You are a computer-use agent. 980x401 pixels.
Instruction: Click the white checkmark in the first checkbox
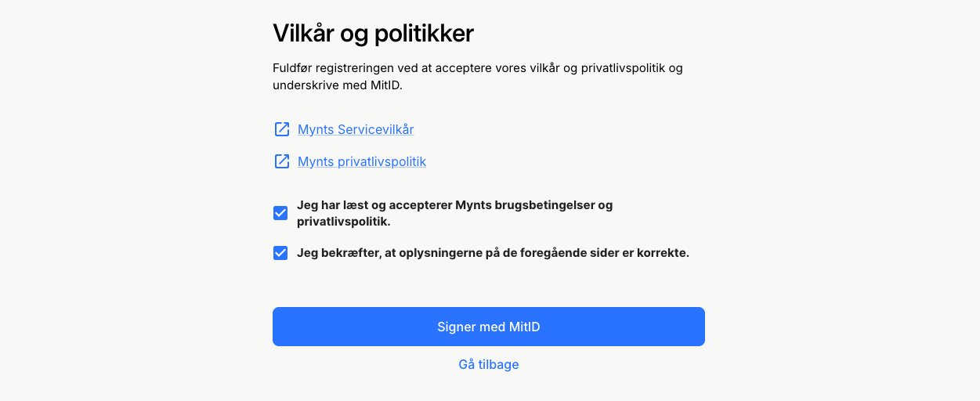(280, 213)
